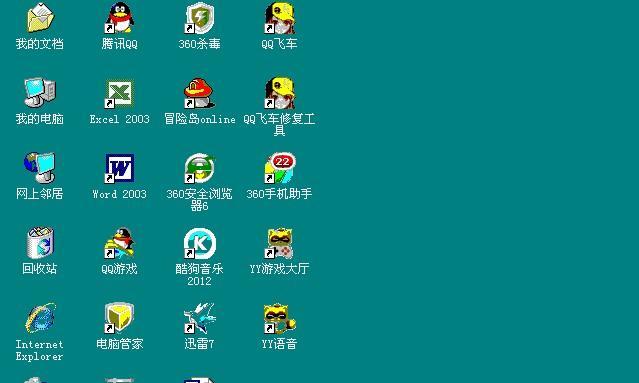The width and height of the screenshot is (639, 383).
Task: Open the QQ飞车修复工具 shortcut icon
Action: click(279, 93)
